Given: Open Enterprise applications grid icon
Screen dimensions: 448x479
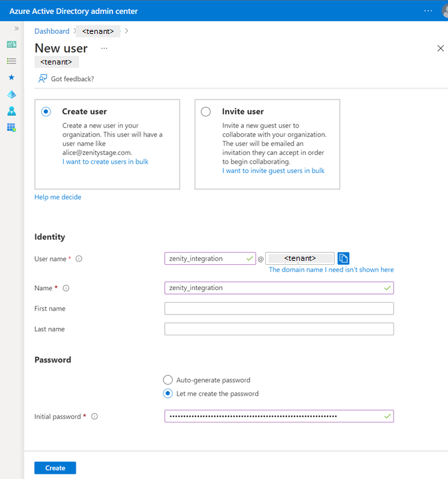Looking at the screenshot, I should [11, 127].
